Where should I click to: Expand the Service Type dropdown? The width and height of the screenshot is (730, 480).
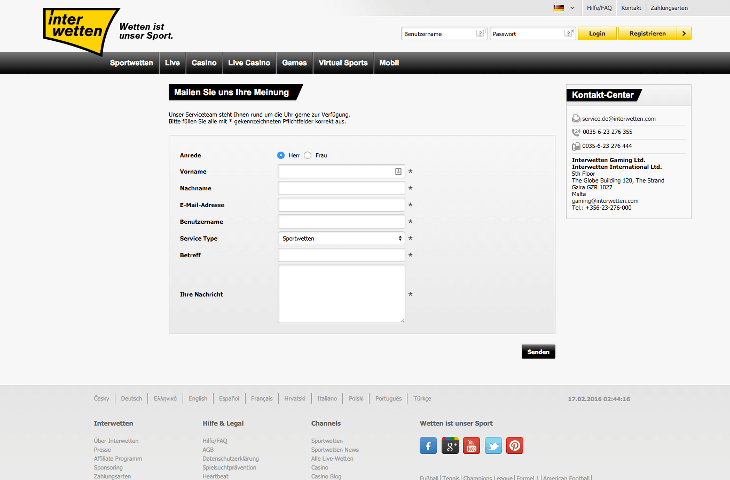[341, 239]
